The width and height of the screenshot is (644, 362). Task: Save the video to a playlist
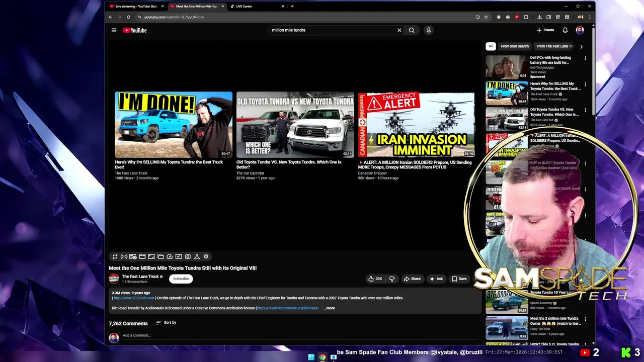pyautogui.click(x=459, y=279)
